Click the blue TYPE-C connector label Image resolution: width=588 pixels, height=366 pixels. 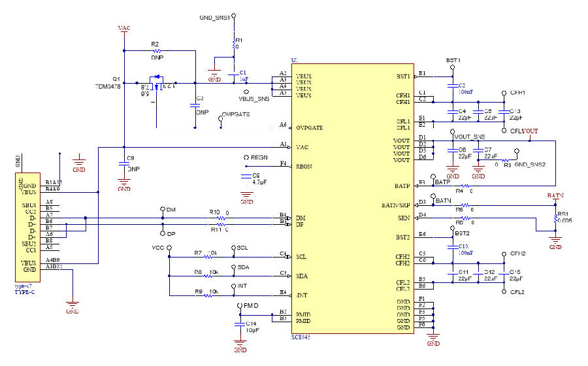(25, 292)
